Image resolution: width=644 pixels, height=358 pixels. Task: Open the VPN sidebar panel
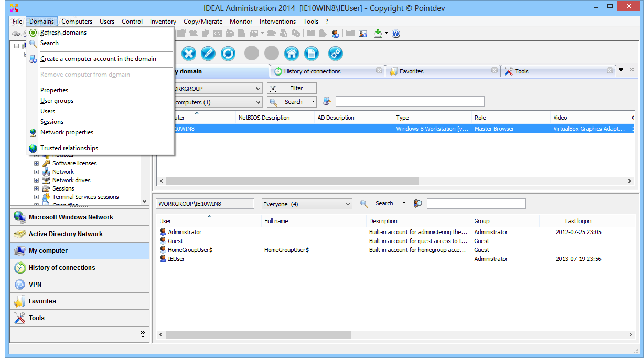point(80,285)
